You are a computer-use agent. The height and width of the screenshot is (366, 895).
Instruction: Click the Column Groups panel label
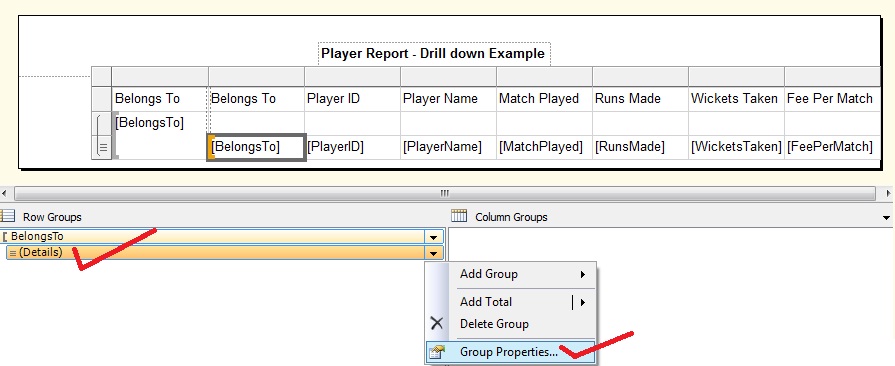pos(511,217)
